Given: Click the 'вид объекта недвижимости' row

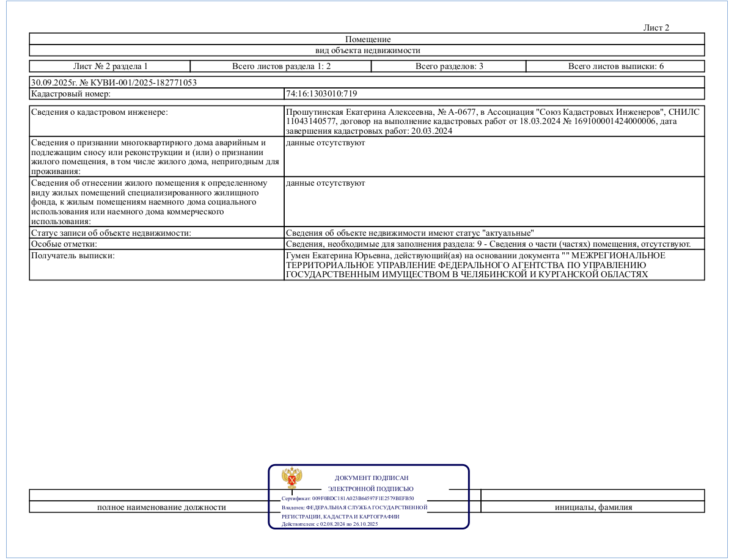Looking at the screenshot, I should tap(367, 51).
